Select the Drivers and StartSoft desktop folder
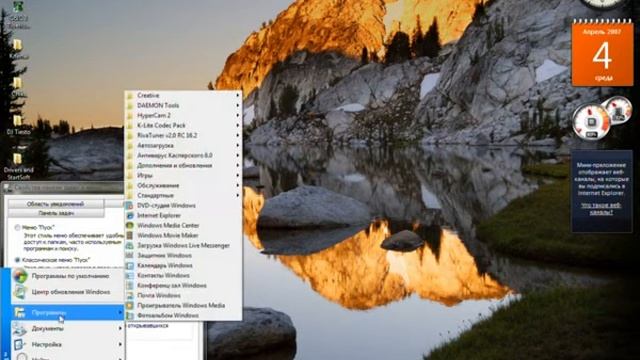 (x=18, y=167)
